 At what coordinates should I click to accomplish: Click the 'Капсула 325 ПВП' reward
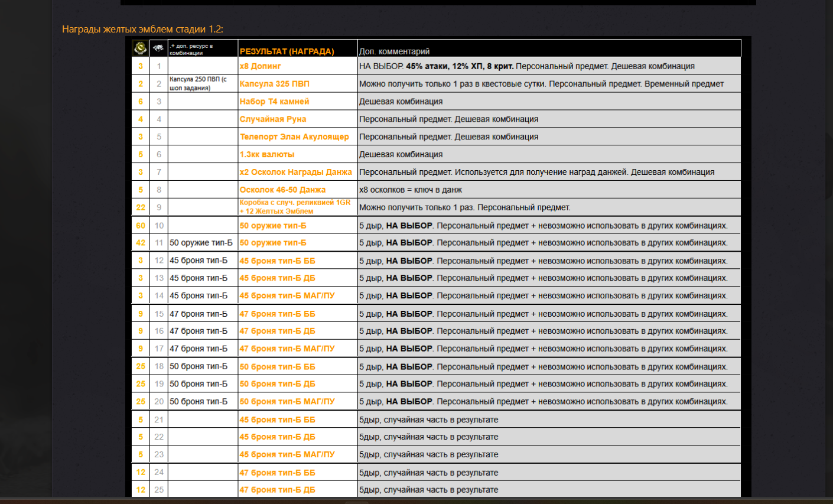274,84
